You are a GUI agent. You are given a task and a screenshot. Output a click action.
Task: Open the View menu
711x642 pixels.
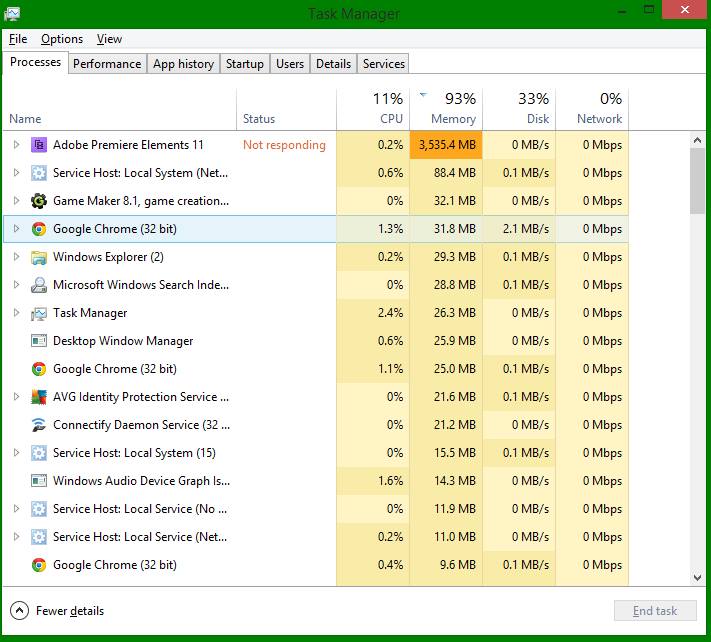(109, 39)
